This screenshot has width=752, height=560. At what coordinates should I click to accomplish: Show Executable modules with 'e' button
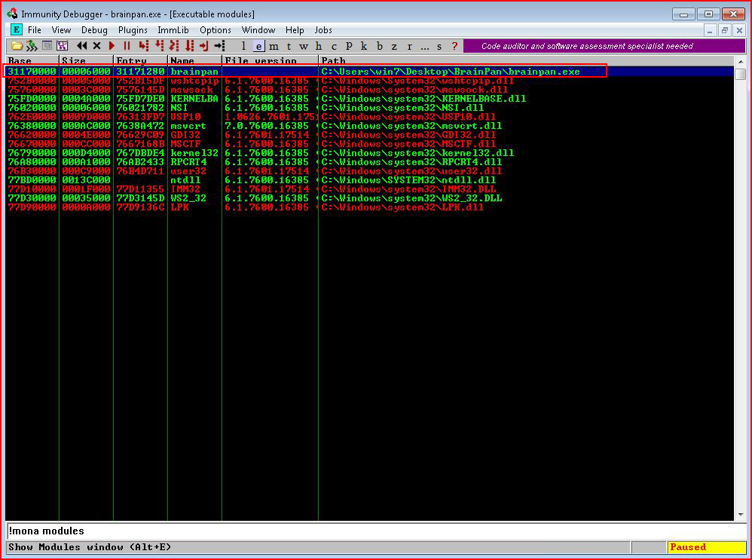coord(259,46)
